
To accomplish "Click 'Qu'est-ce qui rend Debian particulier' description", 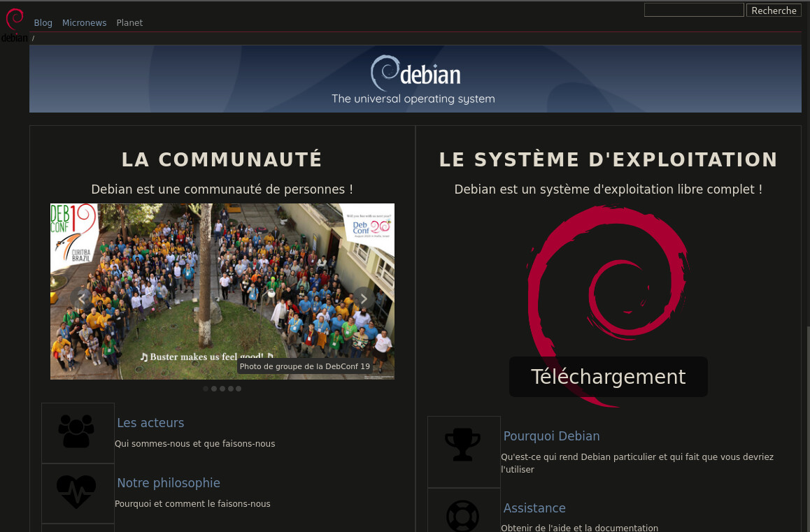I will click(x=637, y=463).
